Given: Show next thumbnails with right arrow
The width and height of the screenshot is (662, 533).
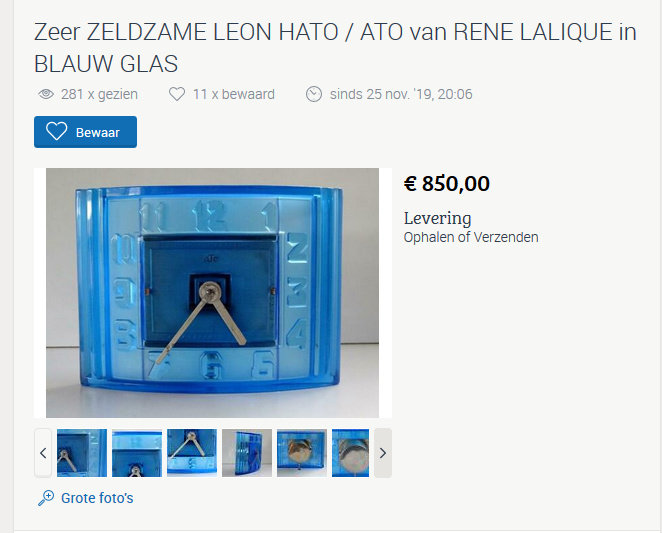Looking at the screenshot, I should click(383, 453).
